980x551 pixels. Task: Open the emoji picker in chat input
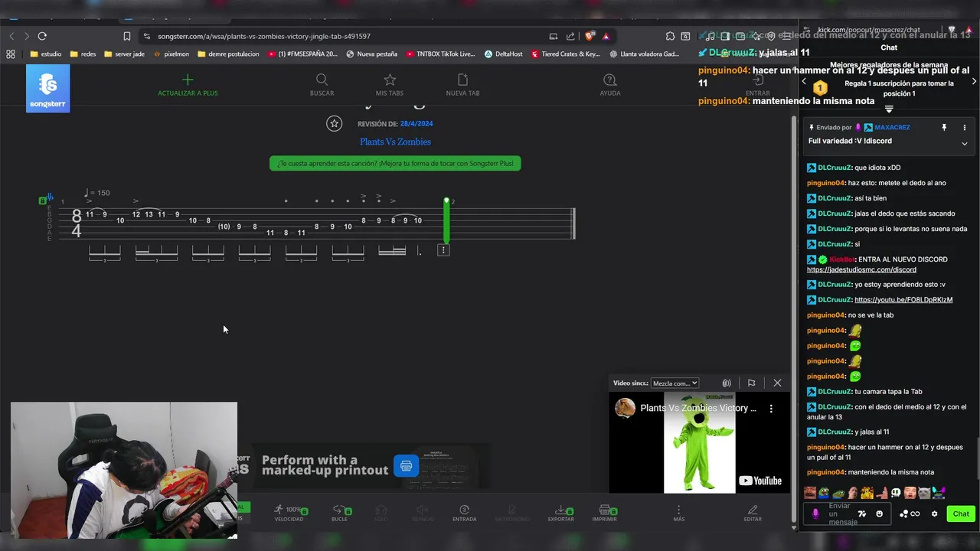(879, 514)
